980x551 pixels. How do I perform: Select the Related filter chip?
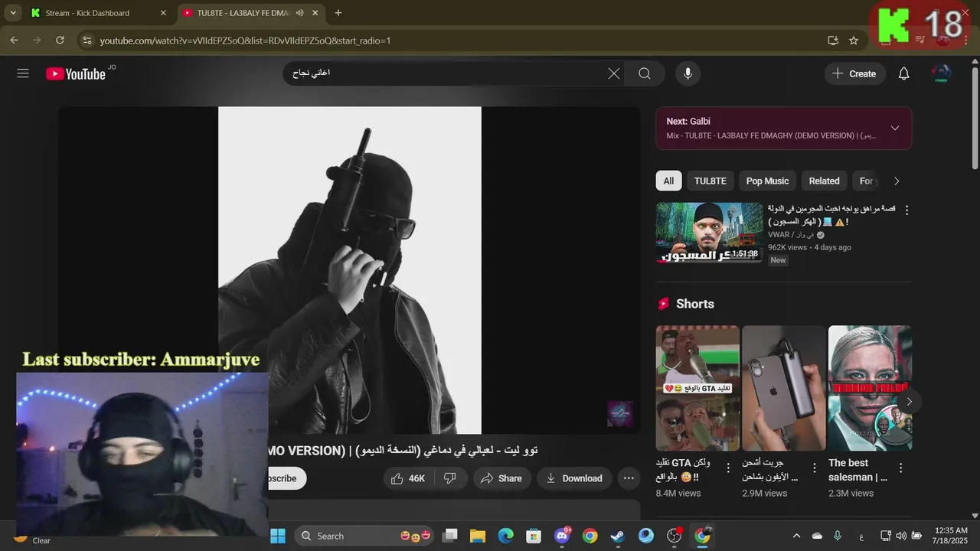click(824, 181)
